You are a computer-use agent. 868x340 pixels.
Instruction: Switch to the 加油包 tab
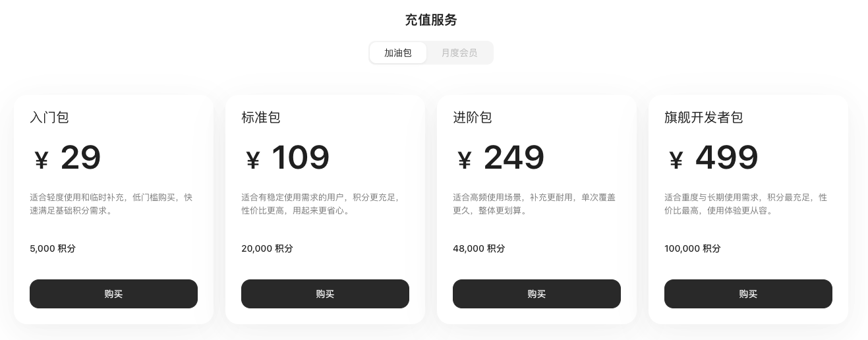(398, 53)
